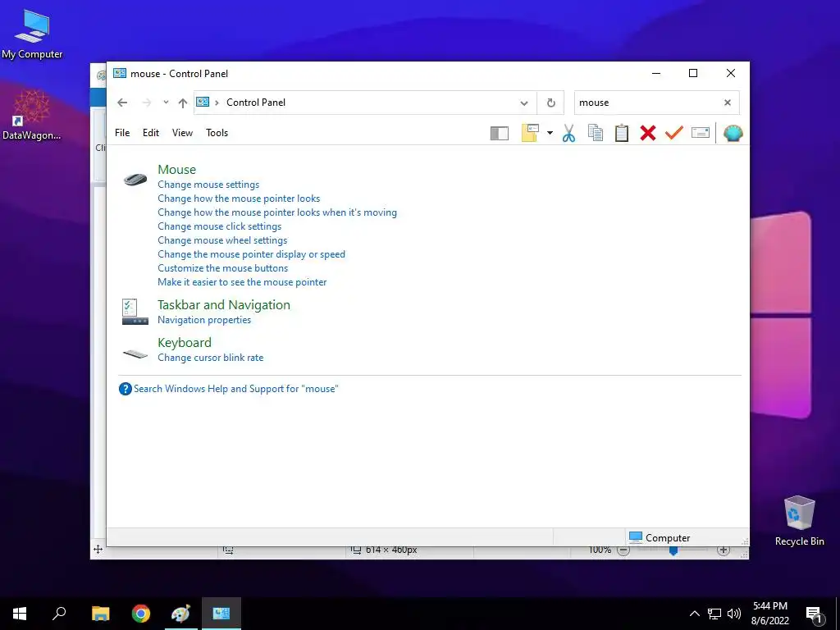Open the Tools menu
840x630 pixels.
[217, 133]
